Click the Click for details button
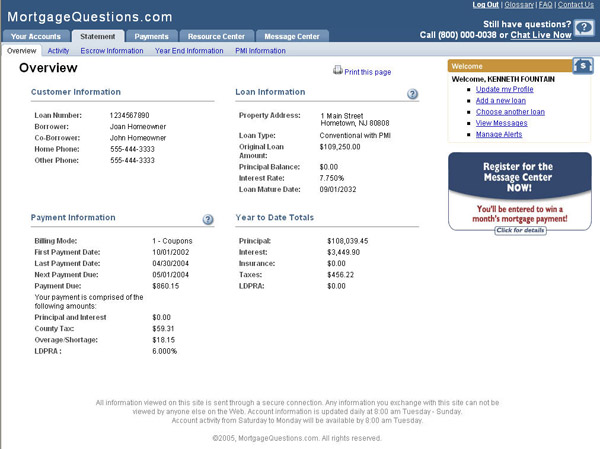 (520, 230)
